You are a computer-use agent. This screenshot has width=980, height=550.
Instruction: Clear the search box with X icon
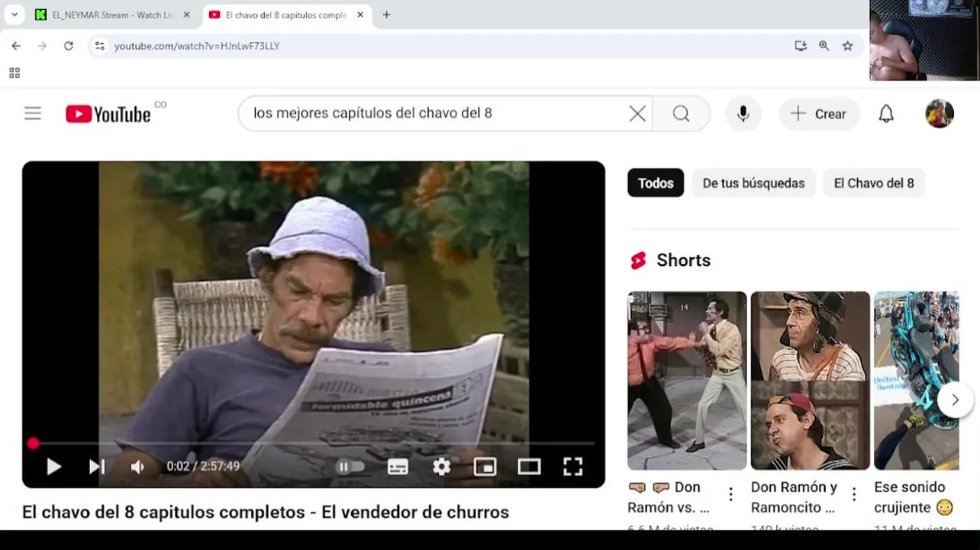coord(637,114)
